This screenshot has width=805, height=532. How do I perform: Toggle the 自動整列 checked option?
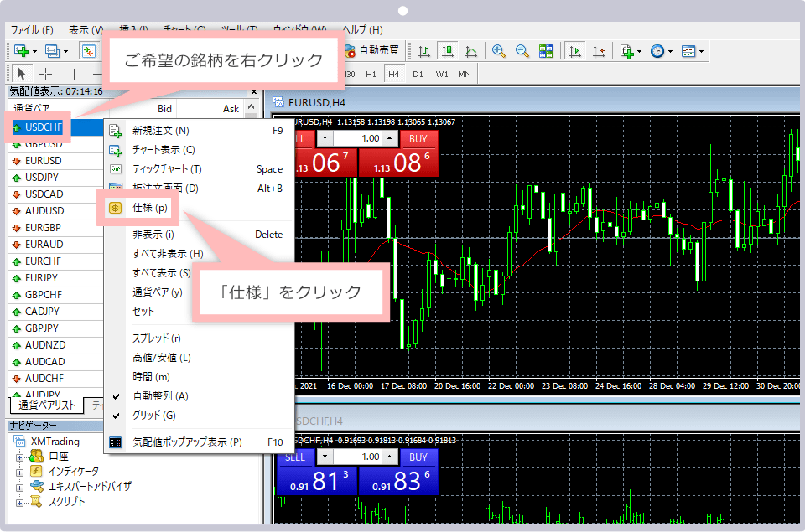coord(160,396)
